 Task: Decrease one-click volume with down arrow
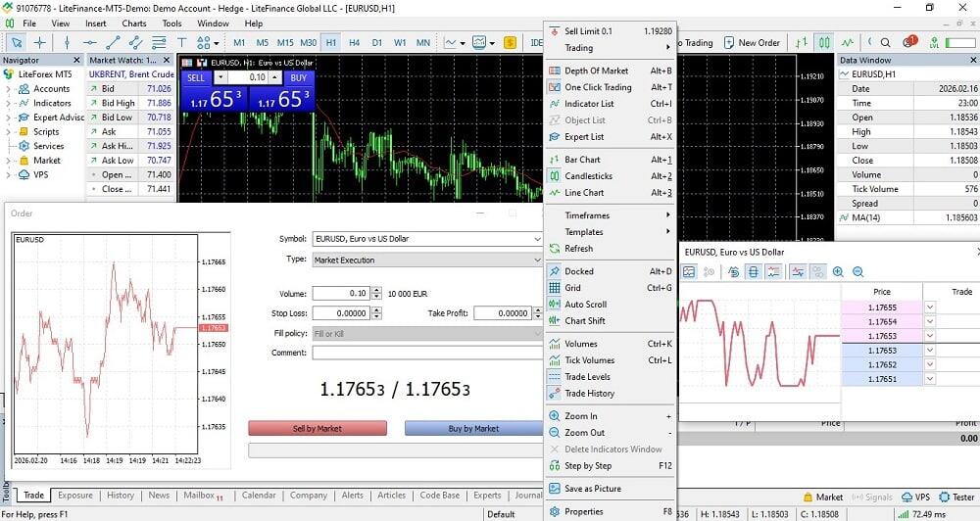point(220,77)
